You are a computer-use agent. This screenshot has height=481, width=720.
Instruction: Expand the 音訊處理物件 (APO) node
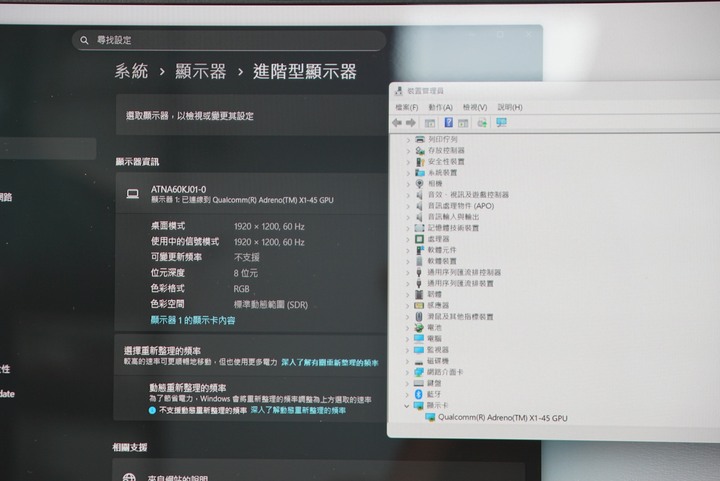[x=408, y=206]
